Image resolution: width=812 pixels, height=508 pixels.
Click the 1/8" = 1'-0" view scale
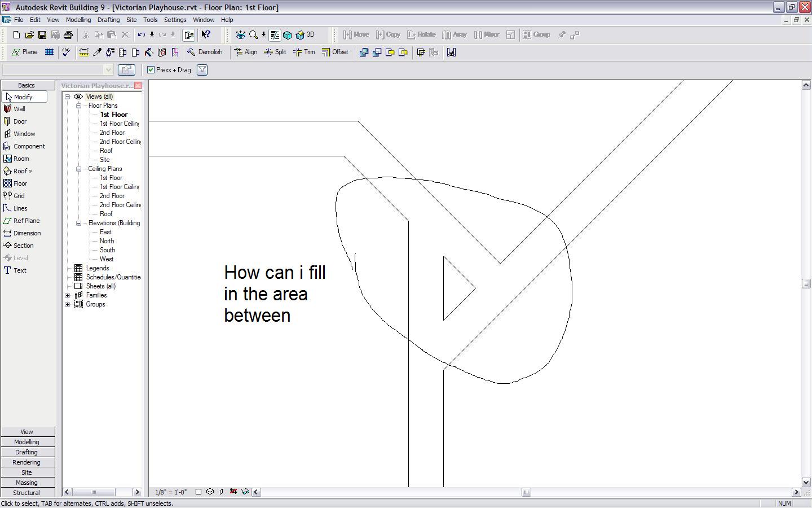(171, 492)
